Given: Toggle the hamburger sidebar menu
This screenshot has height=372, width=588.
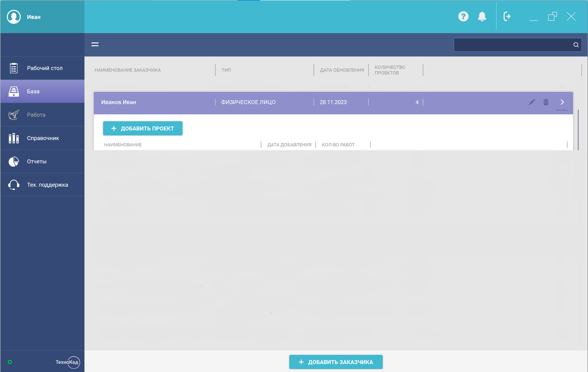Looking at the screenshot, I should [95, 44].
